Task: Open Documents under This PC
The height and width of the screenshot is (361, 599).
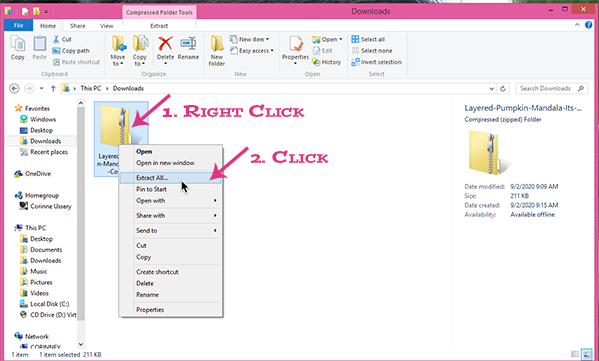Action: click(41, 250)
